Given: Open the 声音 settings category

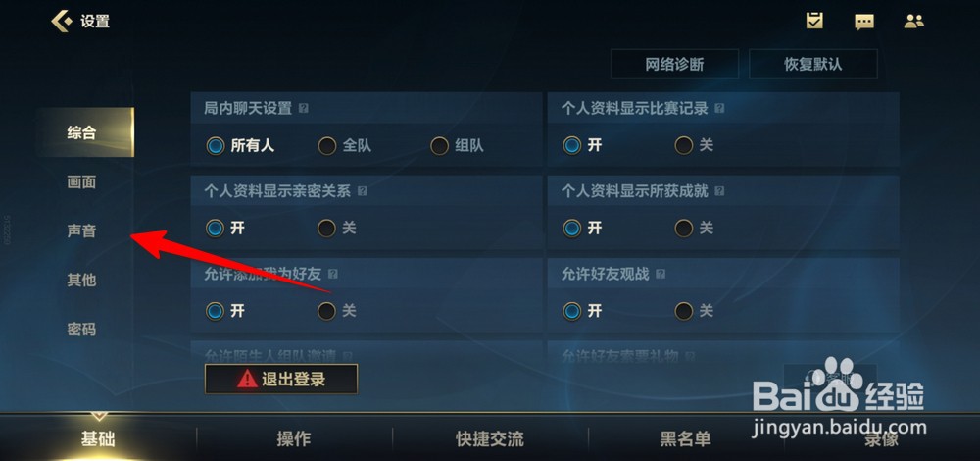Looking at the screenshot, I should coord(81,230).
